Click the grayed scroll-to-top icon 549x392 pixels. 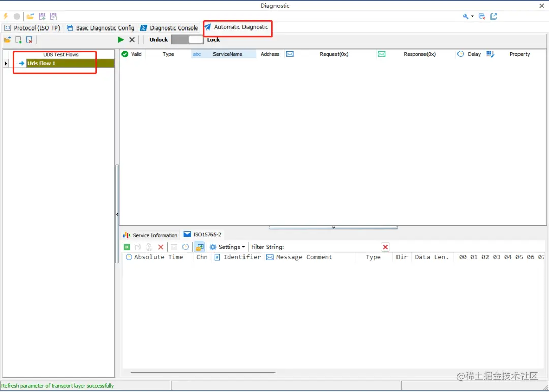pyautogui.click(x=174, y=247)
